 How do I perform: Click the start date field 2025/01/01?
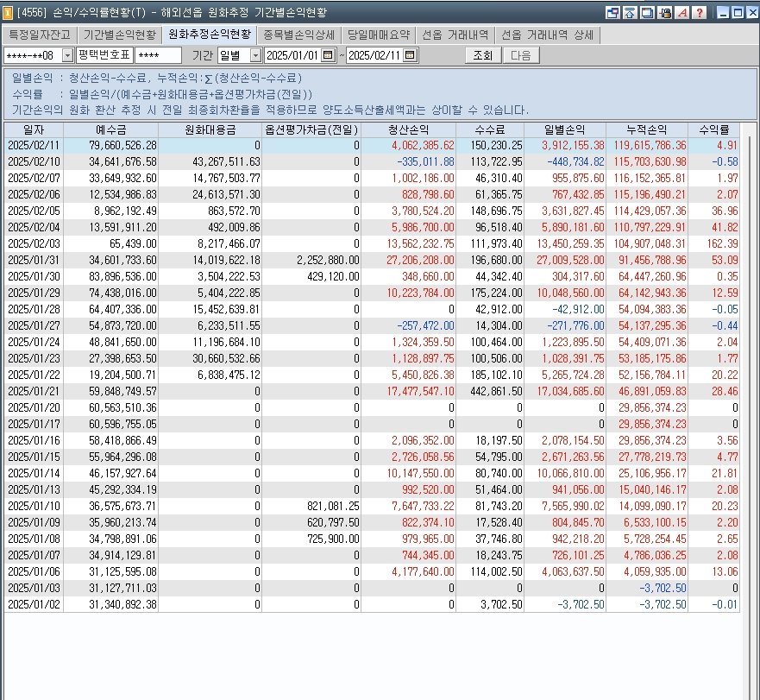(292, 55)
